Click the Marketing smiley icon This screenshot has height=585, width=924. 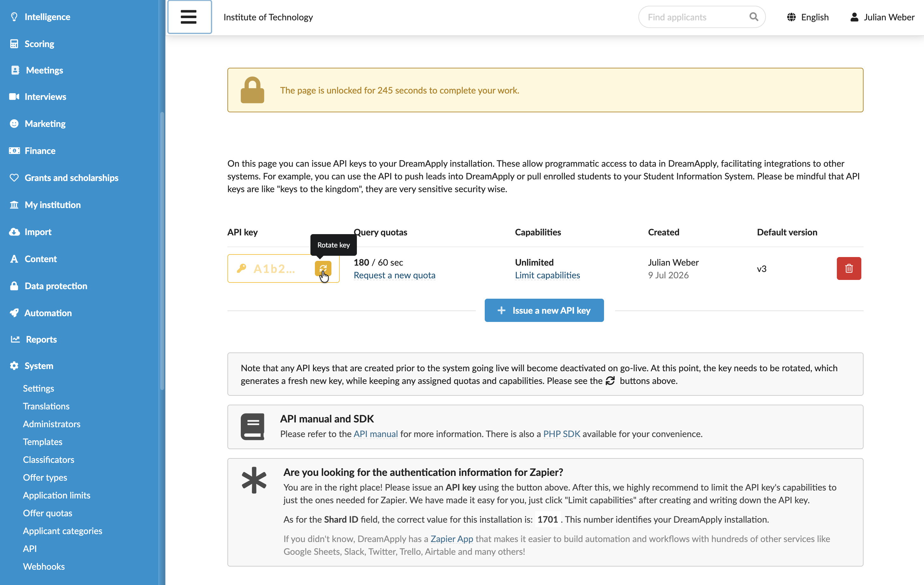14,124
